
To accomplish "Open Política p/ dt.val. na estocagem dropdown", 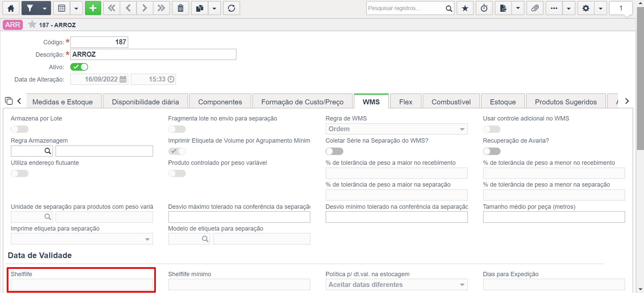I will [396, 285].
